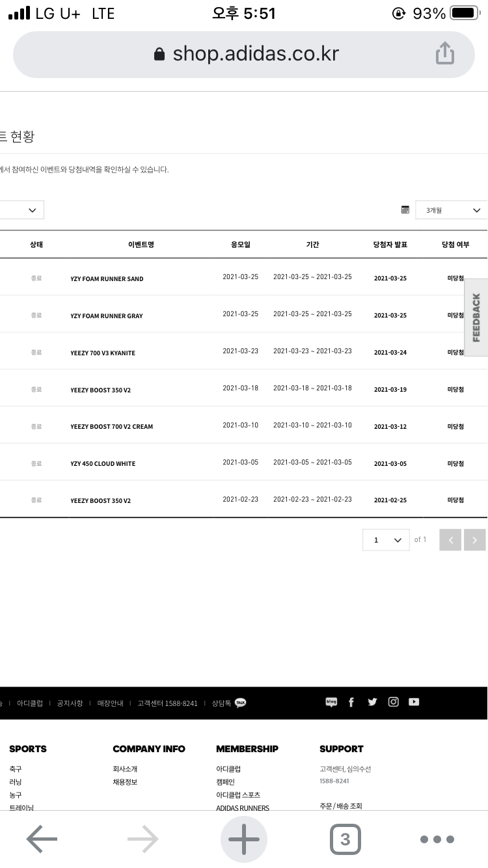Open new tab with plus button
Image resolution: width=488 pixels, height=868 pixels.
click(244, 839)
